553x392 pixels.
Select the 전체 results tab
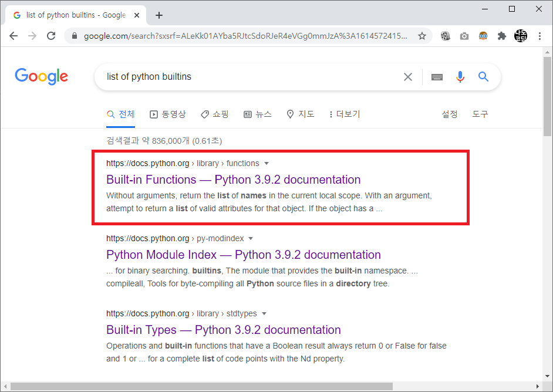click(x=120, y=114)
